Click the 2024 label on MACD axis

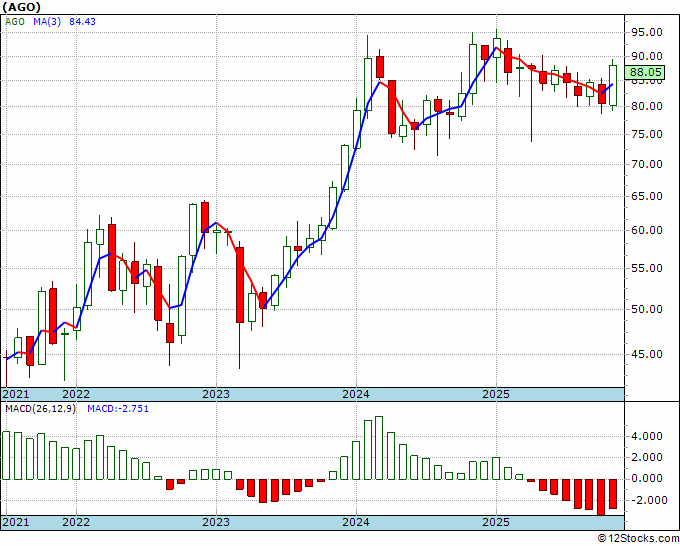pyautogui.click(x=356, y=522)
